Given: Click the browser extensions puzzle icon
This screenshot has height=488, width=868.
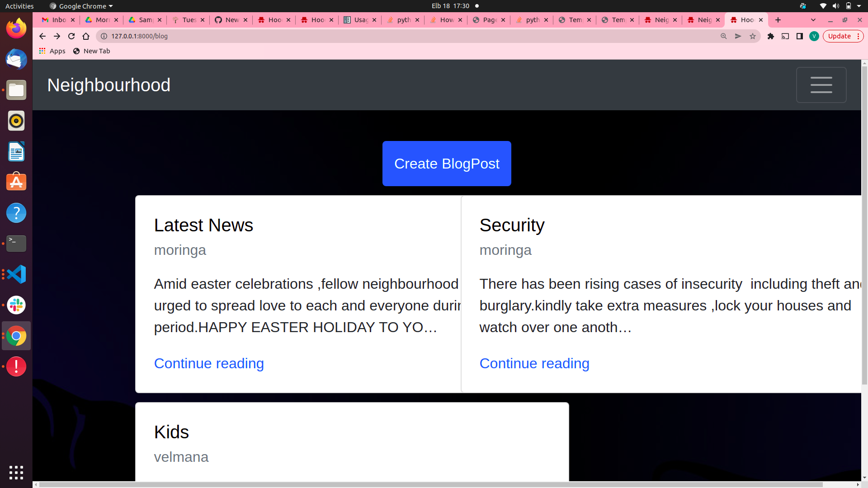Looking at the screenshot, I should point(771,36).
